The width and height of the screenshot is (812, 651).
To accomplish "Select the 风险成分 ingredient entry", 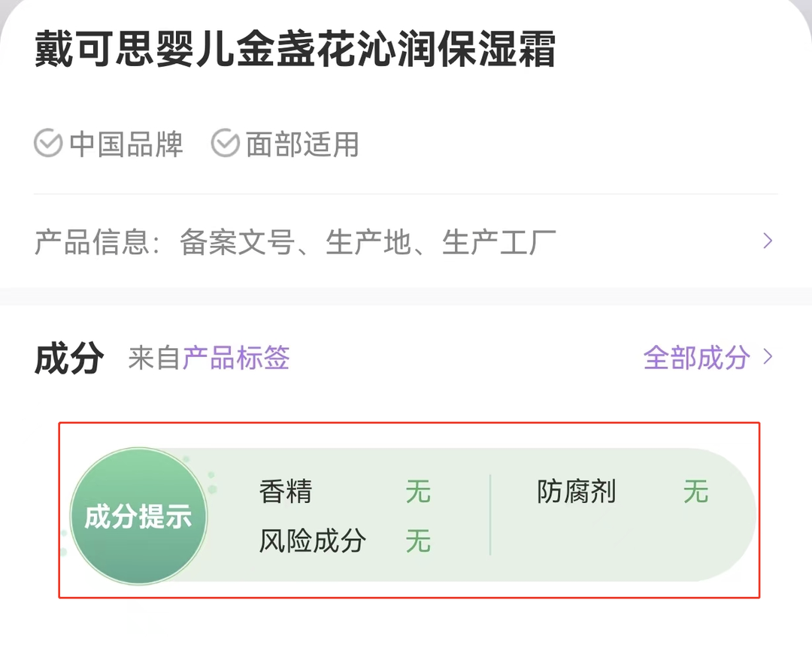I will pyautogui.click(x=312, y=540).
